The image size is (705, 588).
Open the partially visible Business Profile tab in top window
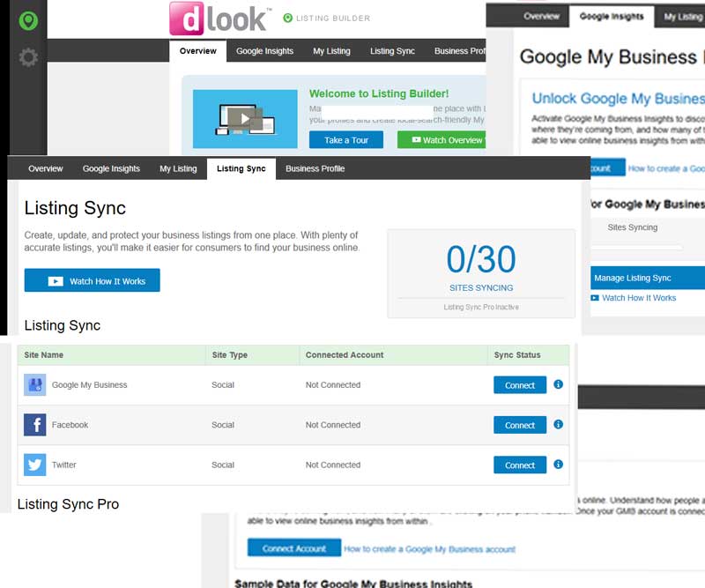pyautogui.click(x=459, y=51)
